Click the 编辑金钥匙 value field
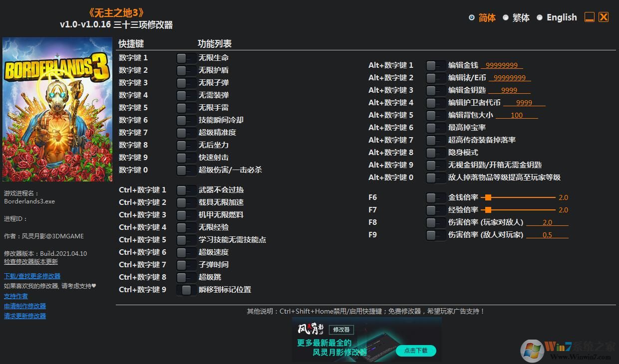Viewport: 619px width, 364px height. click(510, 90)
